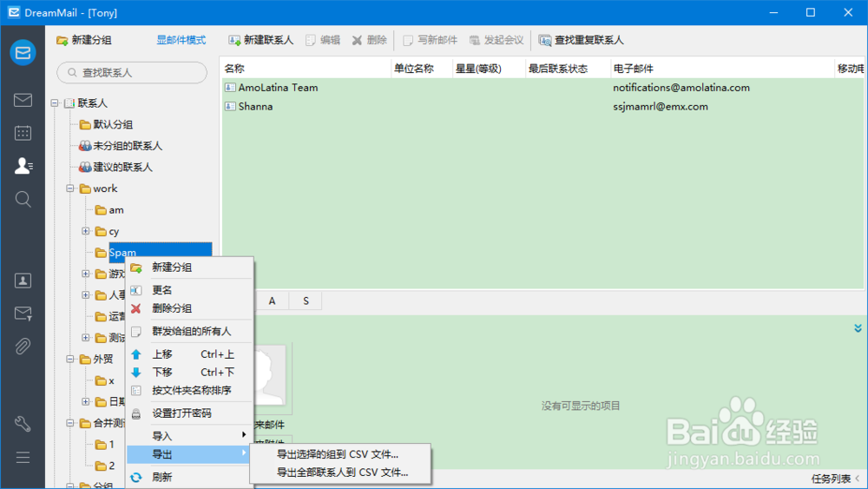Select folder 2 under 合并测试
This screenshot has width=868, height=489.
pyautogui.click(x=105, y=466)
